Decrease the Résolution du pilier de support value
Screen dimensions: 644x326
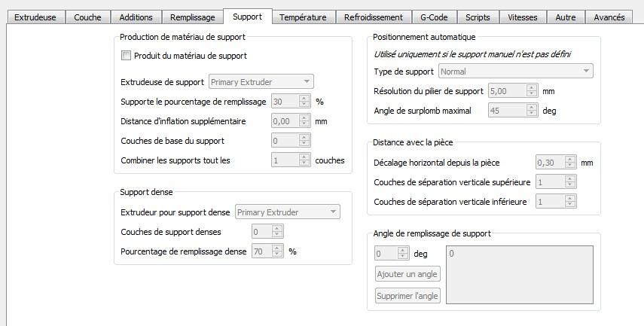pos(532,94)
